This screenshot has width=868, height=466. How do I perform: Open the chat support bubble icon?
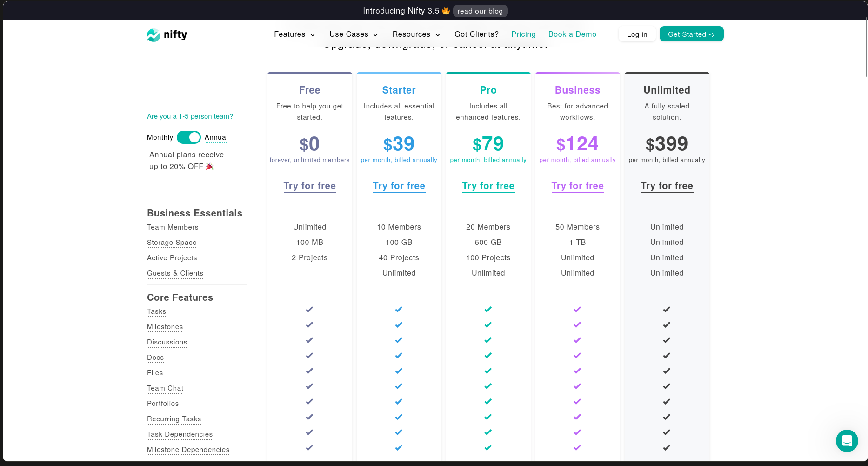click(847, 440)
